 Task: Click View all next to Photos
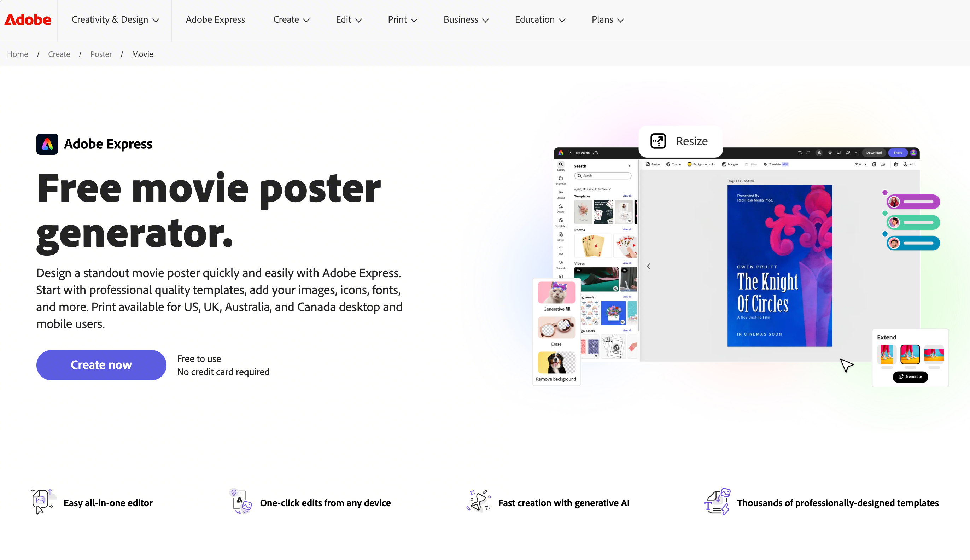click(627, 229)
